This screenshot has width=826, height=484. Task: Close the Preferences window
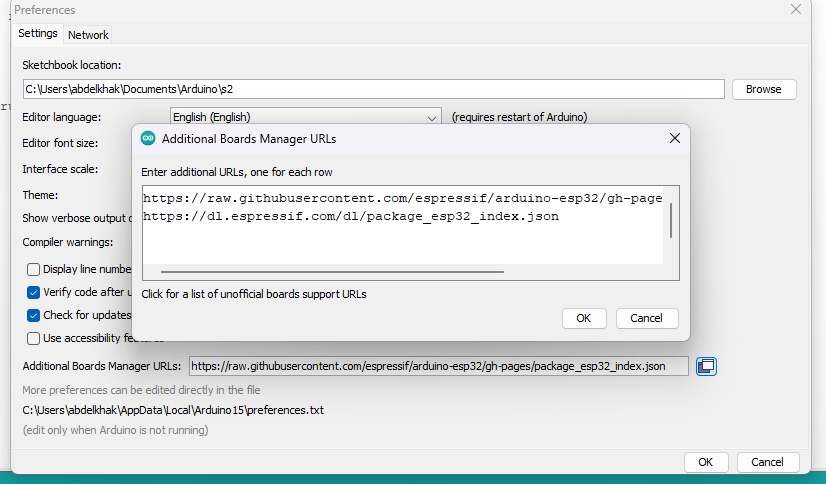[x=796, y=9]
